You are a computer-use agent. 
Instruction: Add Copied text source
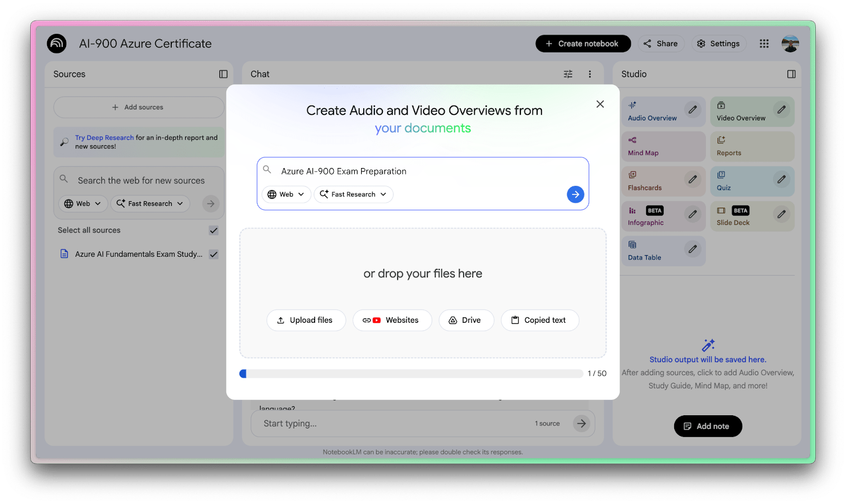540,320
